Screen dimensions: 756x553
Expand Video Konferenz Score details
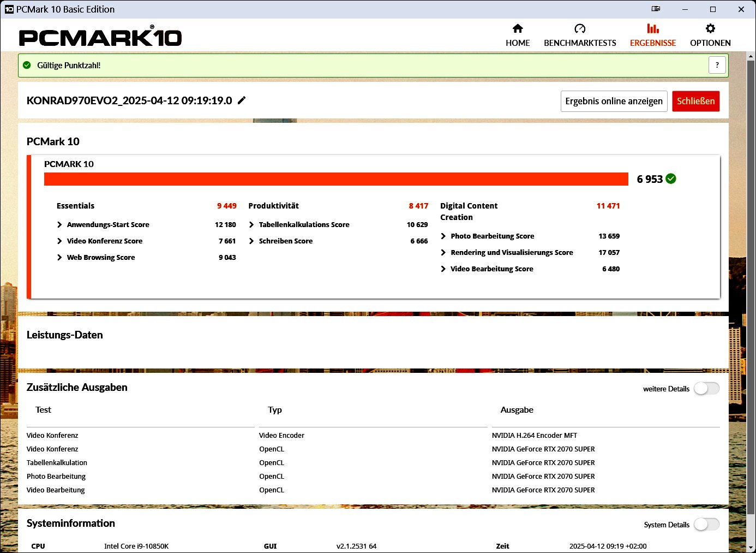[x=59, y=241]
